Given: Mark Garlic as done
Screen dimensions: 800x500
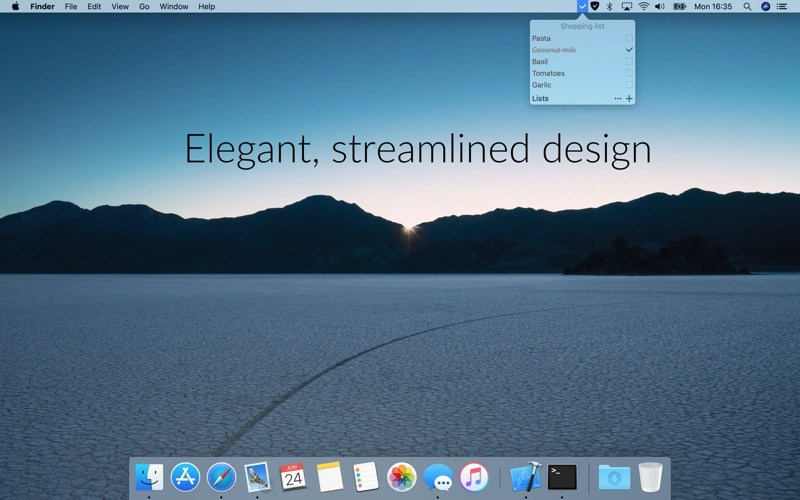Looking at the screenshot, I should 629,85.
